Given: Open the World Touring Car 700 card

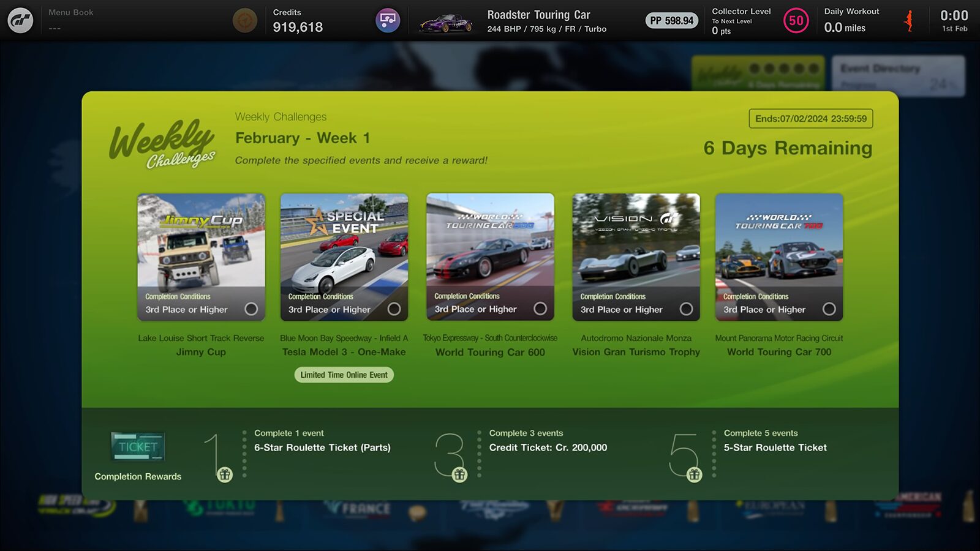Looking at the screenshot, I should tap(779, 257).
